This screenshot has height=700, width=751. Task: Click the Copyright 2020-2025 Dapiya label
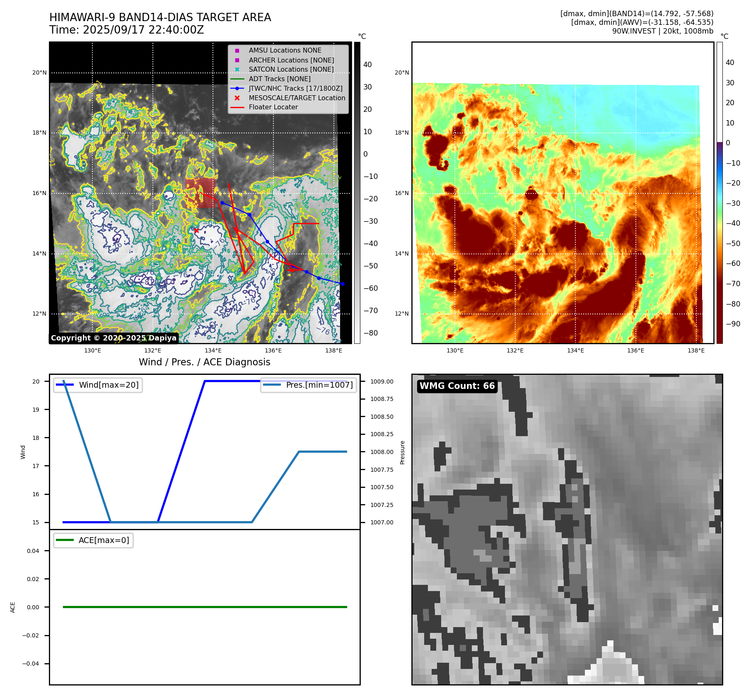[x=113, y=338]
